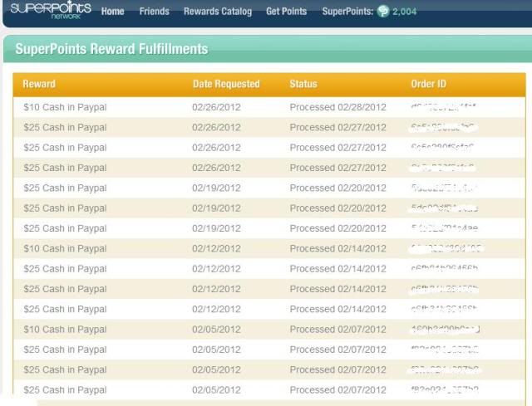Click the 2,004 points balance

coord(405,12)
